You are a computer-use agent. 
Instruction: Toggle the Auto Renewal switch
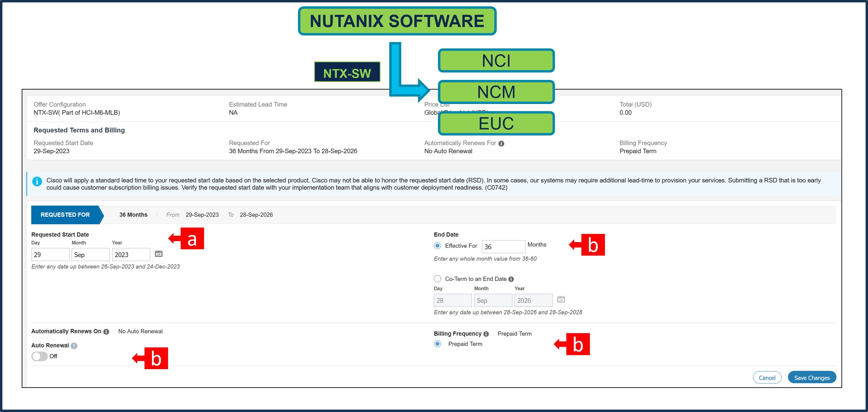[39, 356]
